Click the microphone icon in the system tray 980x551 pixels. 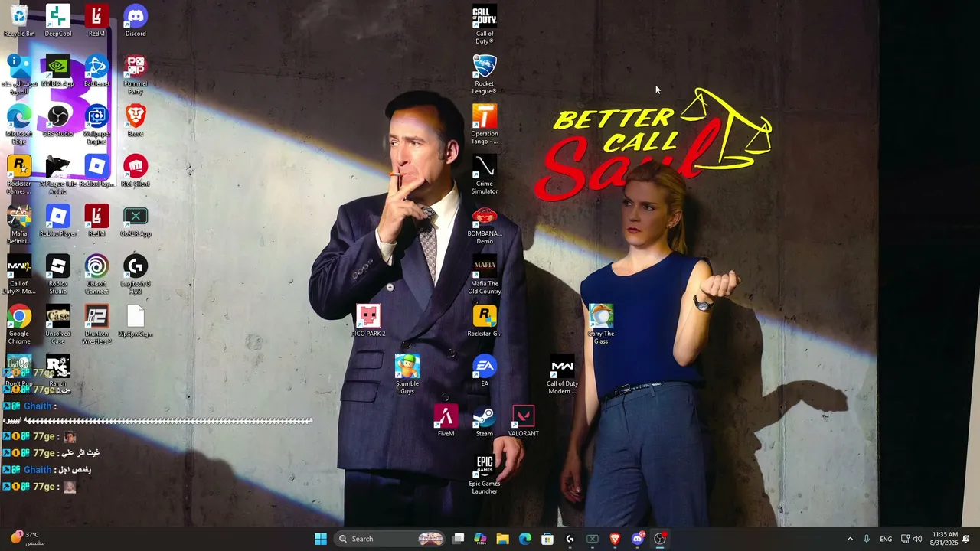(866, 539)
